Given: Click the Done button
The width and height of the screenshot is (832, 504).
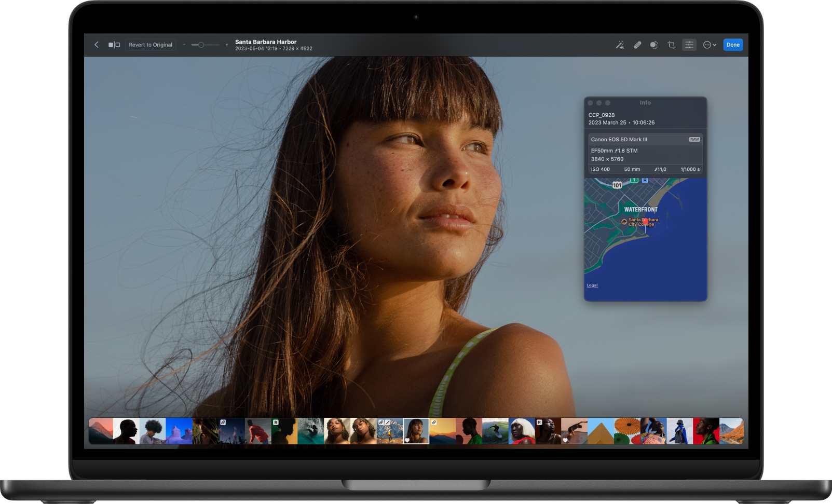Looking at the screenshot, I should pos(733,45).
